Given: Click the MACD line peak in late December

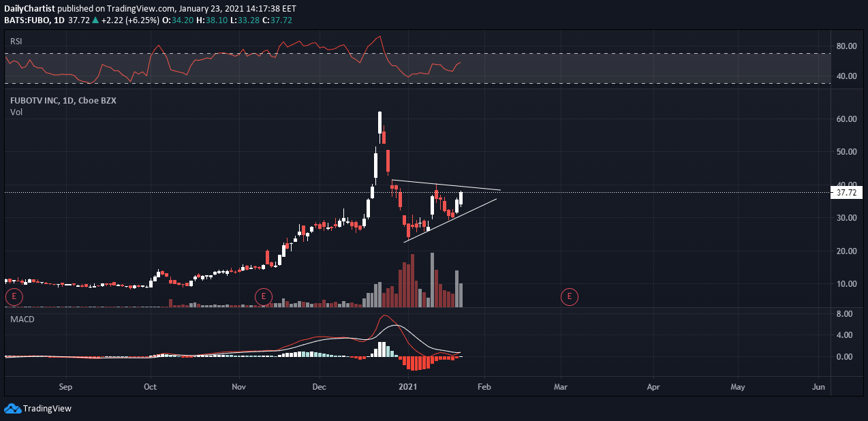Looking at the screenshot, I should [386, 316].
